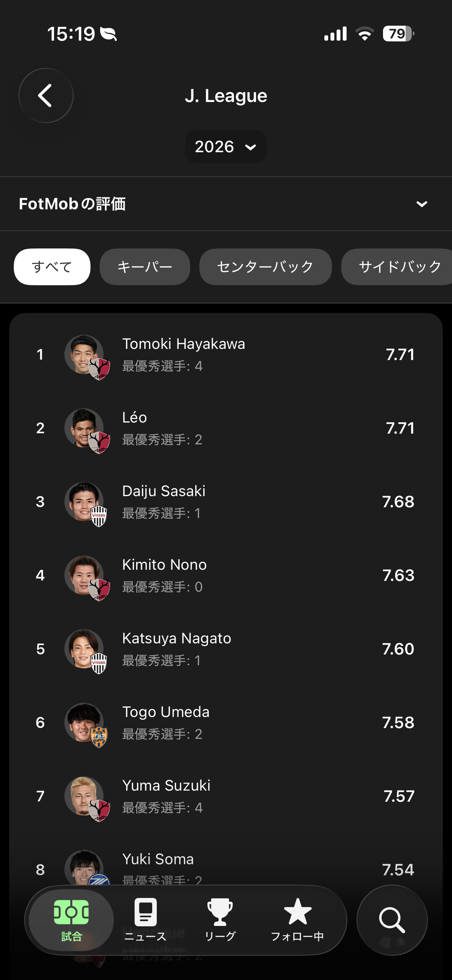Tap Yuki Soma's name
This screenshot has height=980, width=452.
(x=158, y=860)
